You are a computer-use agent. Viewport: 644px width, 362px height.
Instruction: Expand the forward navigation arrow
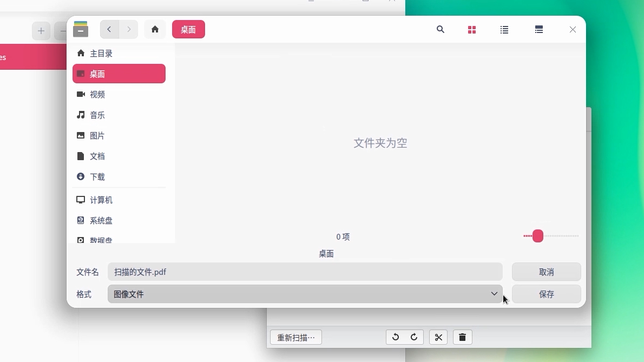point(129,29)
